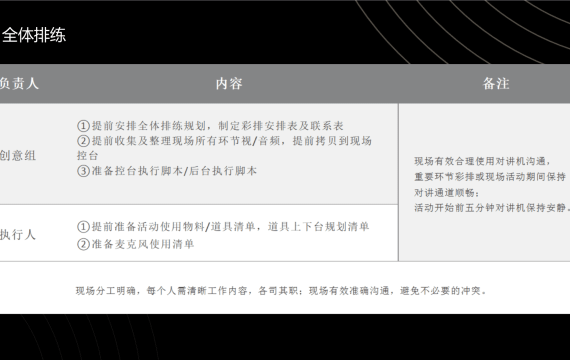Click the 全体排练 slide title
Screen dimensions: 570x360
tap(34, 35)
